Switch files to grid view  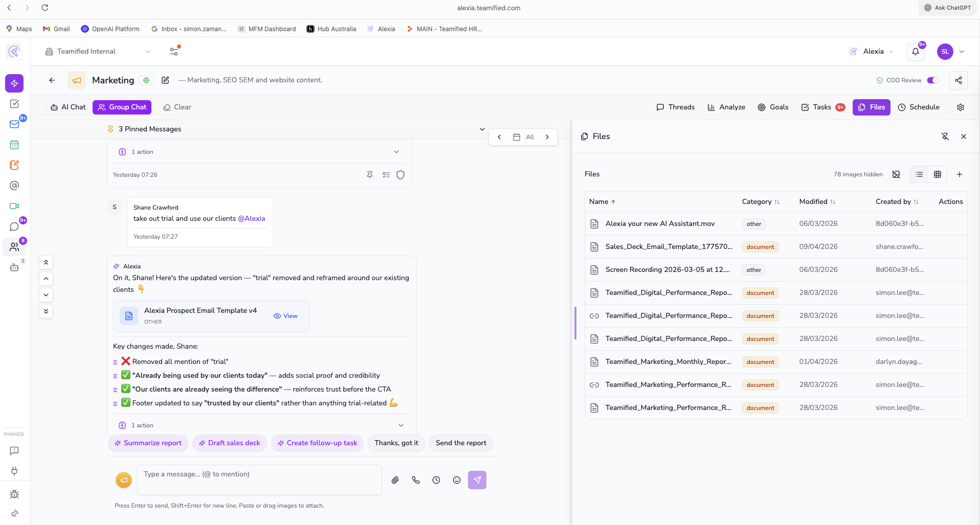click(x=937, y=174)
